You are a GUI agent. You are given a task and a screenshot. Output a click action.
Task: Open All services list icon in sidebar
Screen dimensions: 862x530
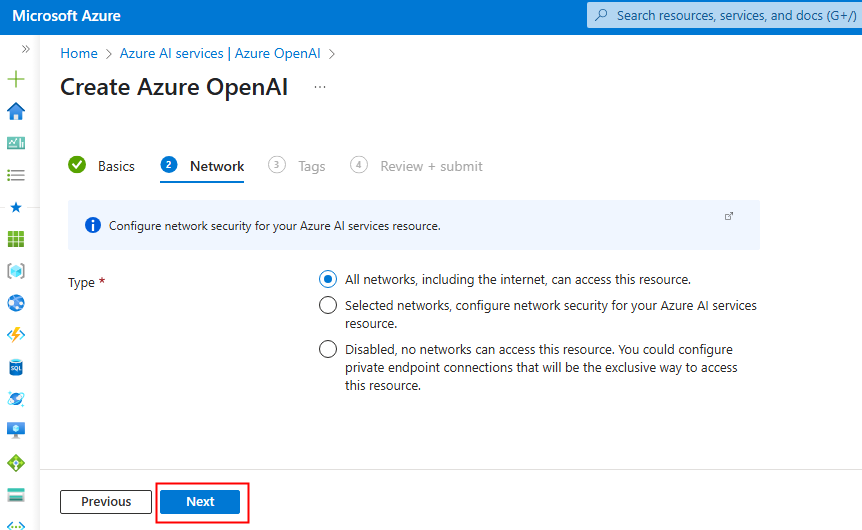pyautogui.click(x=16, y=175)
